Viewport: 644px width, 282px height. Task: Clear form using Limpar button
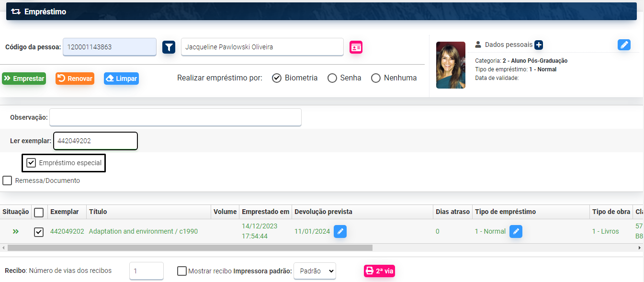click(x=121, y=79)
